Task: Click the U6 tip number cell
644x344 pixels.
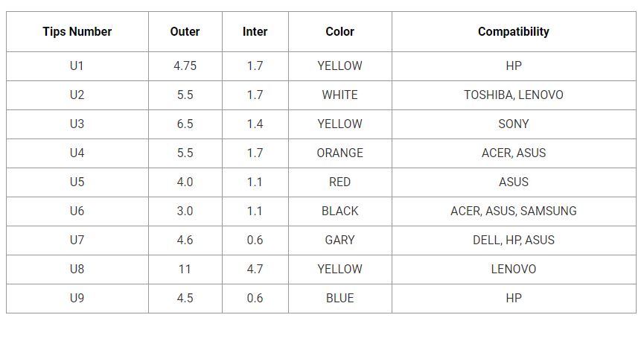Action: 77,211
